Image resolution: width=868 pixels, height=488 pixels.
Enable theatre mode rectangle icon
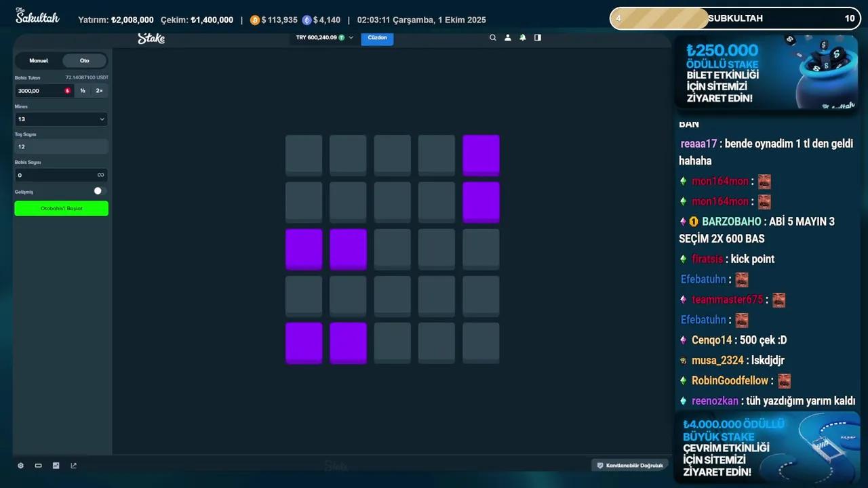coord(39,466)
